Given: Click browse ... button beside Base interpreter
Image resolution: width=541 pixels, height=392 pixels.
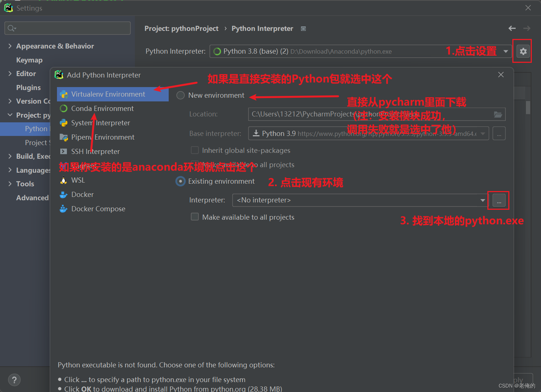Looking at the screenshot, I should click(x=499, y=133).
